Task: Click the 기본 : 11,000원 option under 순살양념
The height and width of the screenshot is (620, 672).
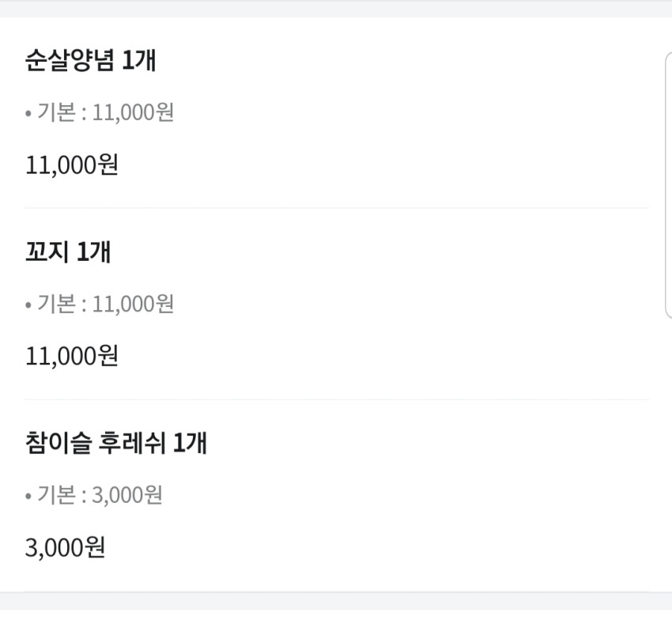Action: coord(105,112)
